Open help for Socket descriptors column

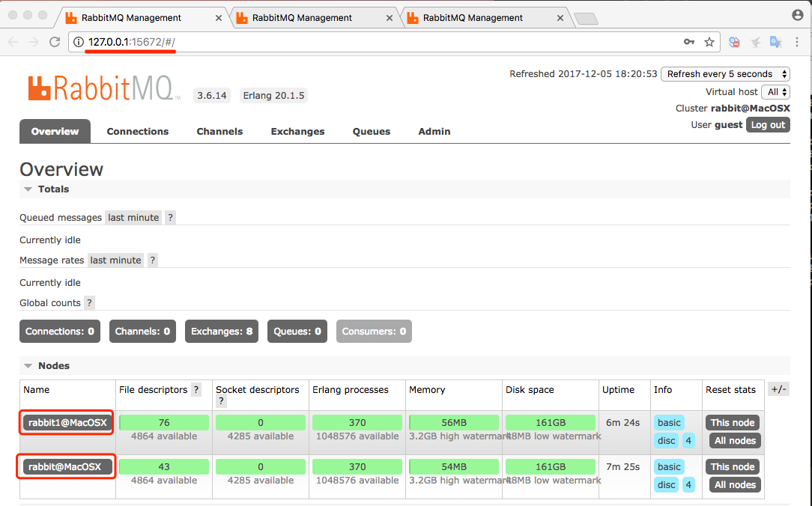coord(221,401)
